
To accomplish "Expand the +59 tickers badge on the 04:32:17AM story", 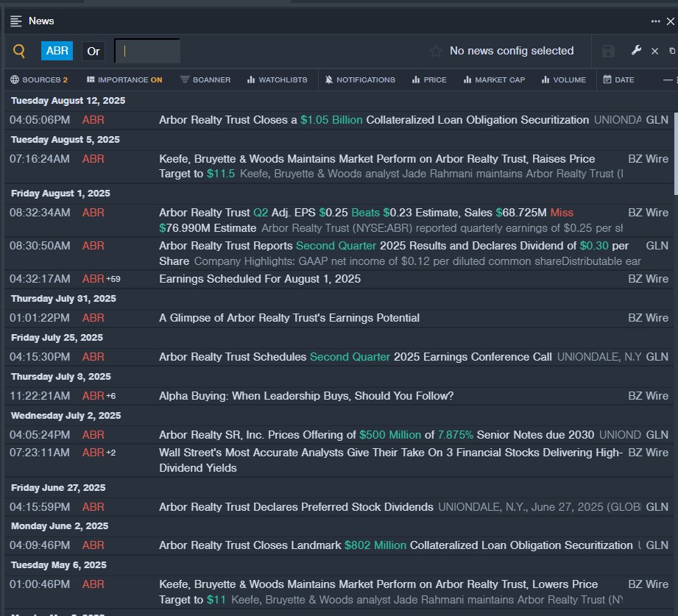I will 113,279.
